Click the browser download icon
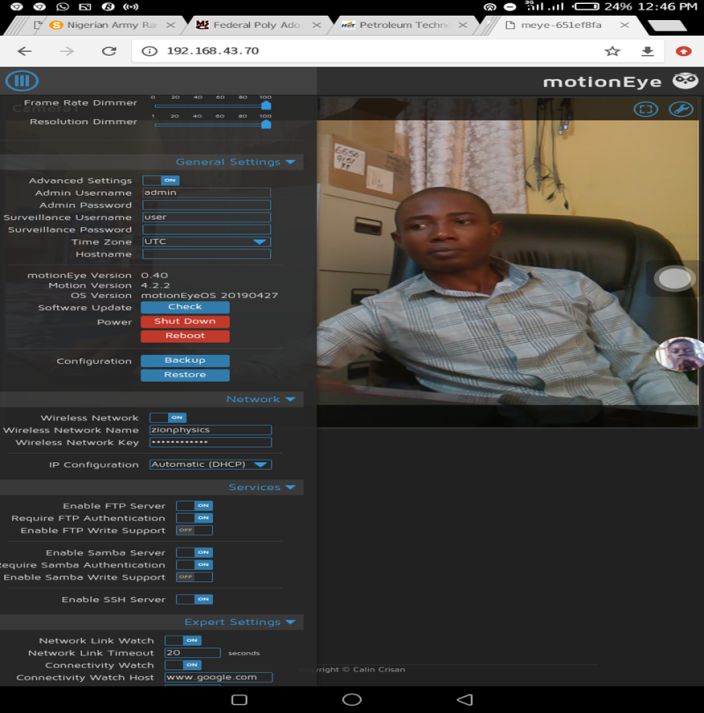Image resolution: width=704 pixels, height=713 pixels. pos(647,51)
